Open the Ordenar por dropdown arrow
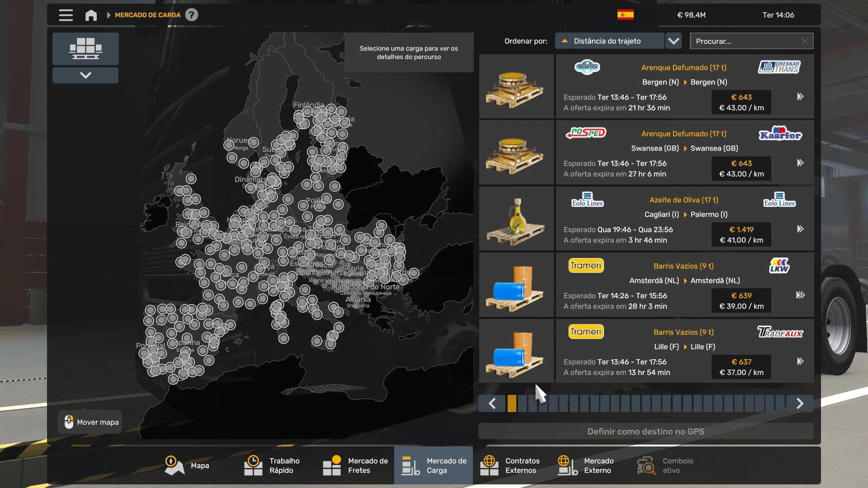This screenshot has width=868, height=488. coord(674,41)
